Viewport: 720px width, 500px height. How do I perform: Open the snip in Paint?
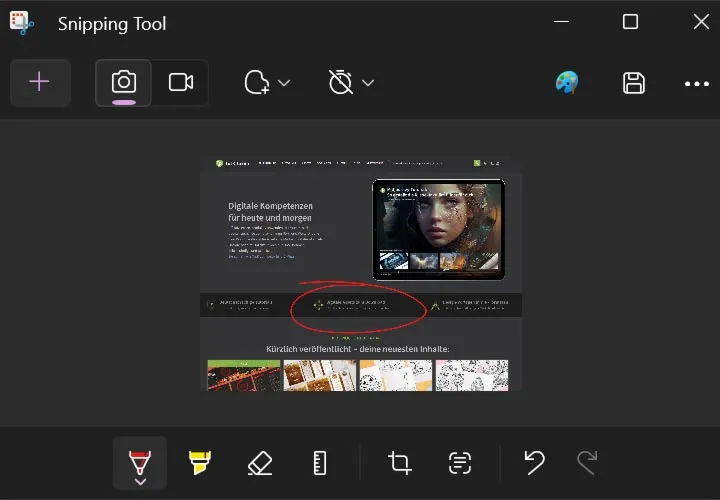tap(567, 83)
